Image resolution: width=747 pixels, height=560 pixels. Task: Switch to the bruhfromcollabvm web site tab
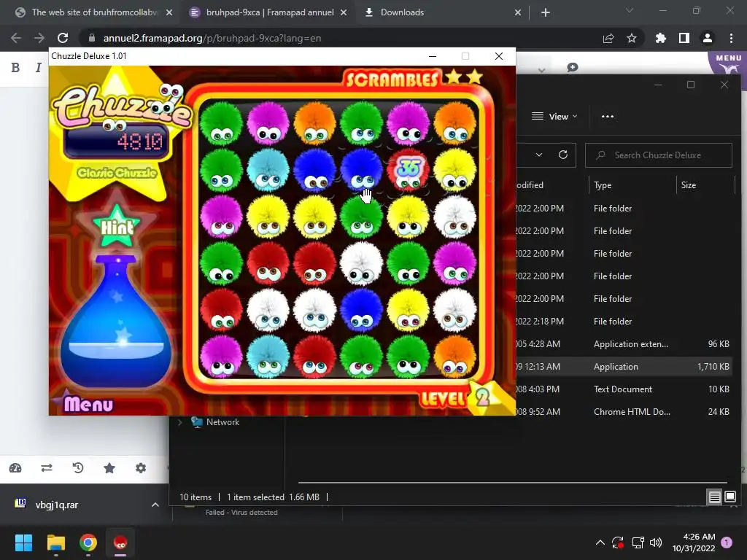[94, 12]
